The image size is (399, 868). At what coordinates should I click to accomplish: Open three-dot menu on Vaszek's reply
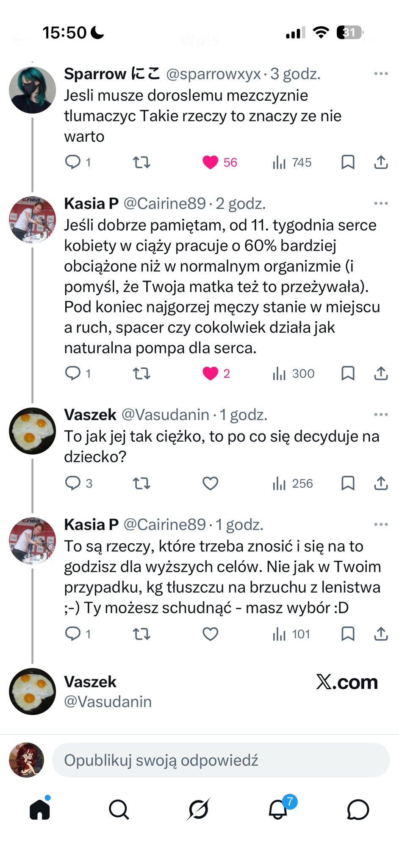click(381, 415)
